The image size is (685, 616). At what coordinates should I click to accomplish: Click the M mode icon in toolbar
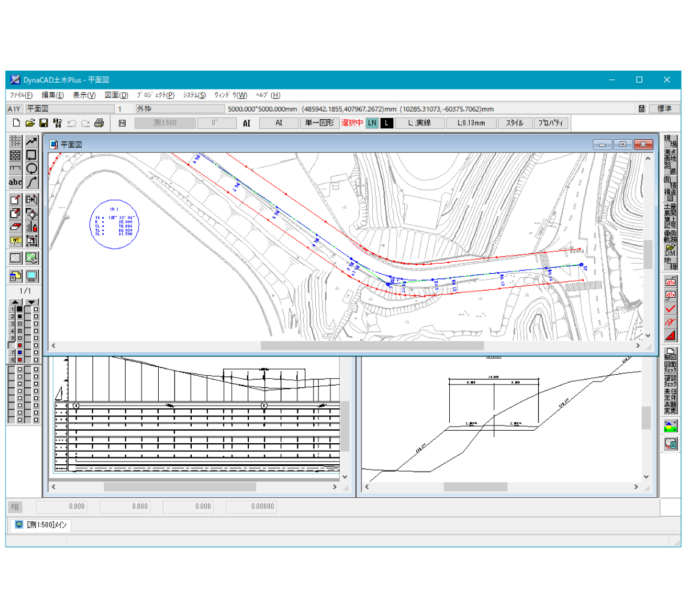pos(122,123)
